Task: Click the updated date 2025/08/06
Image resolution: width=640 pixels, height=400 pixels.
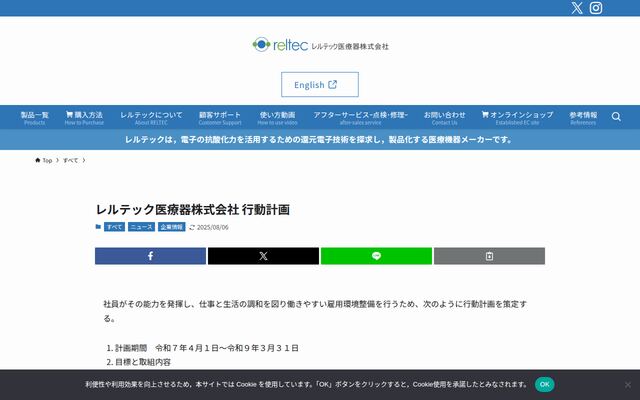Action: [213, 227]
